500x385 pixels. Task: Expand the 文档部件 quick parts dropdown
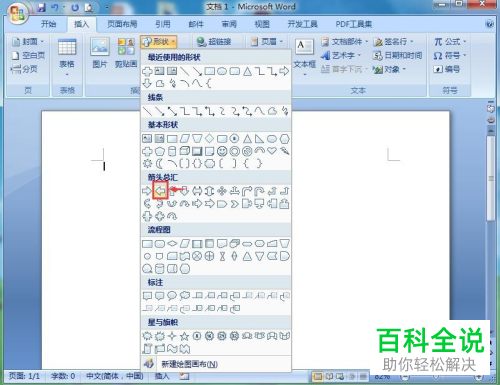(x=344, y=42)
